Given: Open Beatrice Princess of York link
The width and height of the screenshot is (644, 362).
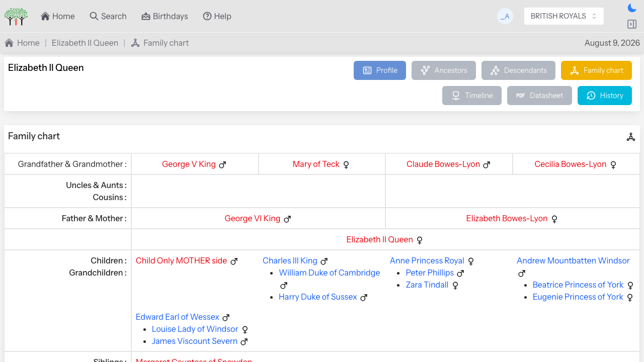Looking at the screenshot, I should pos(578,285).
